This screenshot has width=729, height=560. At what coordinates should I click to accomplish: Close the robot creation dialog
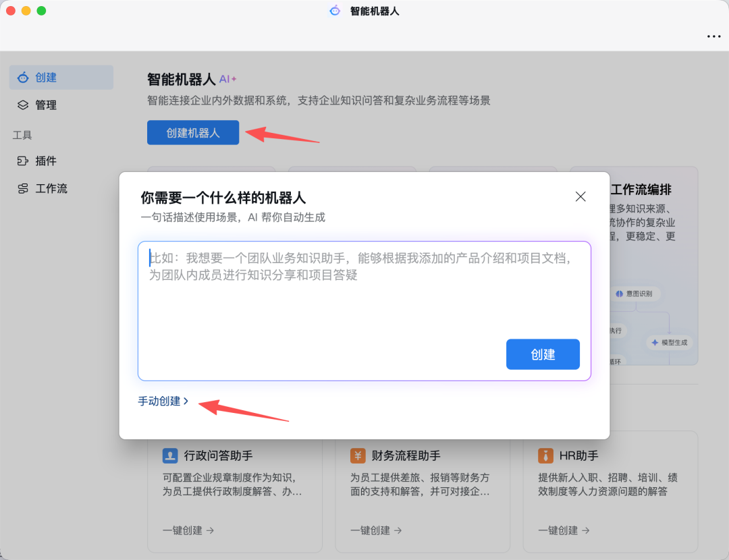[580, 196]
